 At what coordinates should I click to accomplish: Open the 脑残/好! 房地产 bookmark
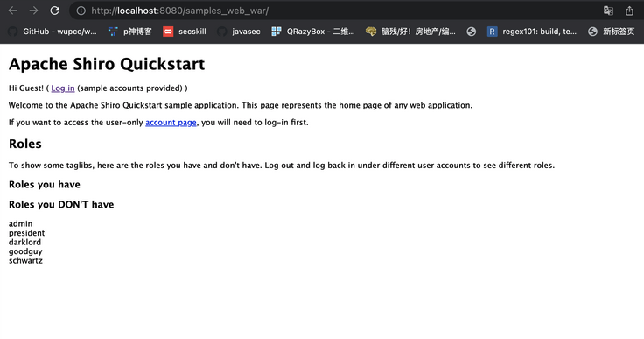point(410,32)
